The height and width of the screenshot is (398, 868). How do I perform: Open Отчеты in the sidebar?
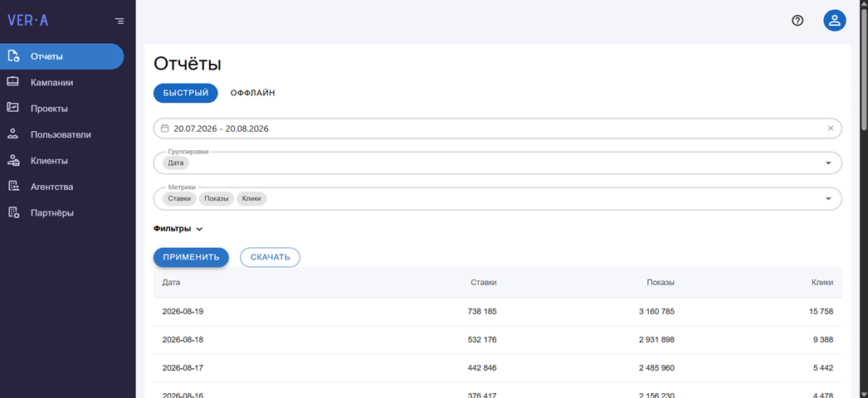(62, 56)
